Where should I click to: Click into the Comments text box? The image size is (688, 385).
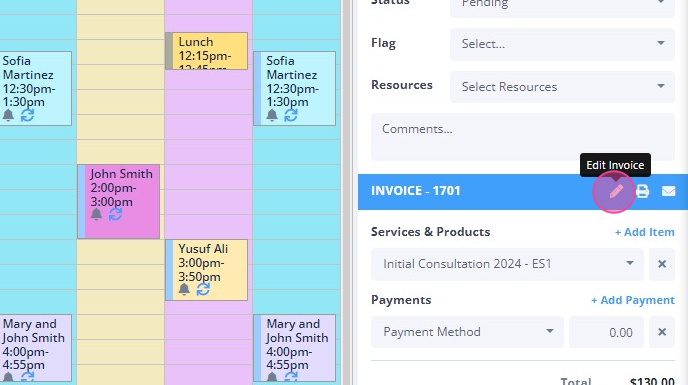523,137
